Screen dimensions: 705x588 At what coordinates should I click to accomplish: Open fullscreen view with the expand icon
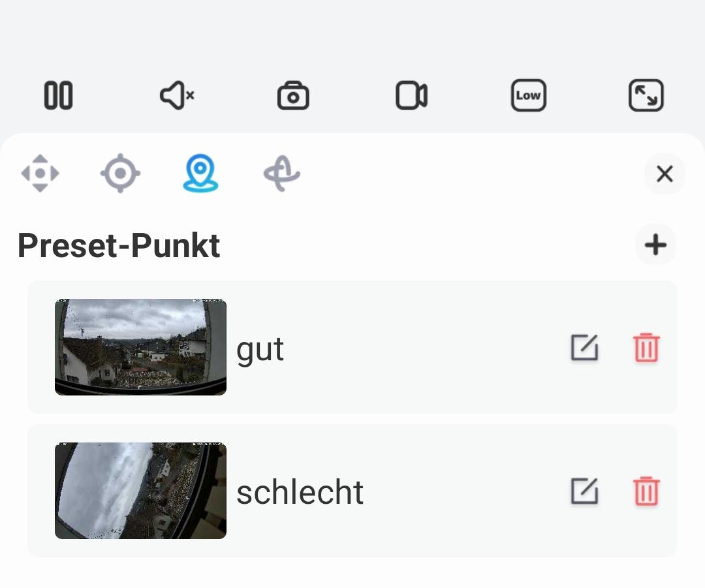pos(646,95)
